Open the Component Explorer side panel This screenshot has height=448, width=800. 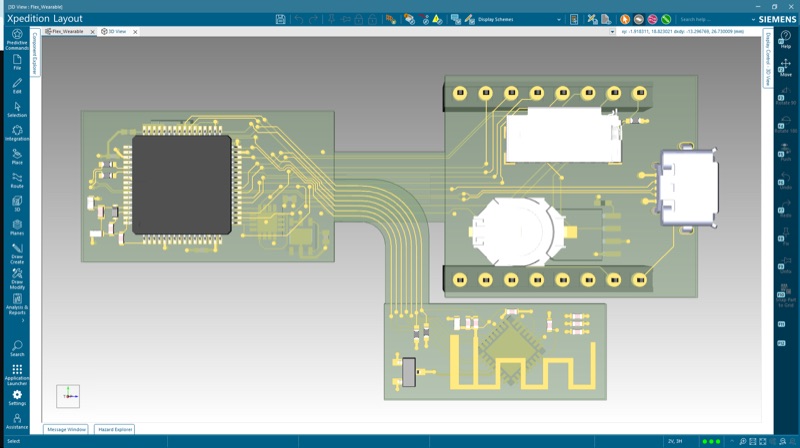35,53
